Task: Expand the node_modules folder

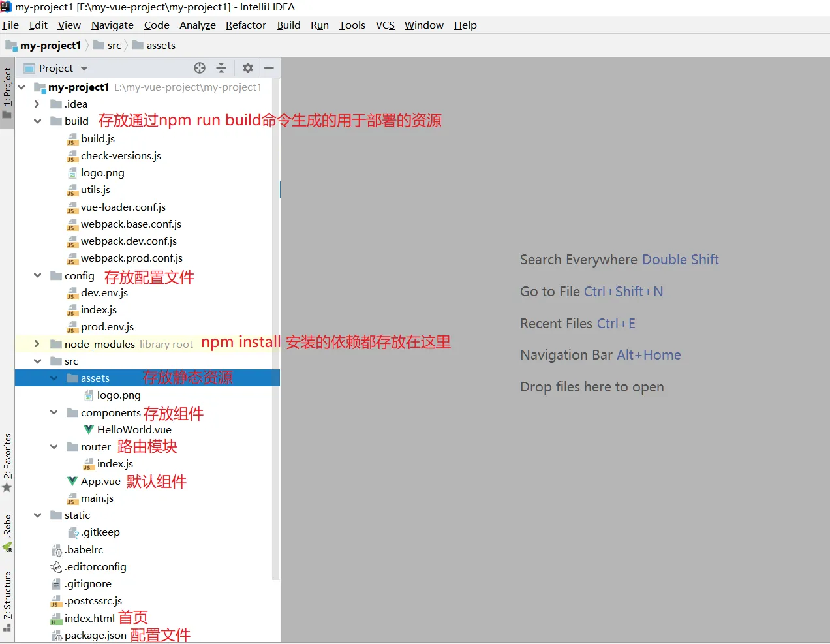Action: (37, 344)
